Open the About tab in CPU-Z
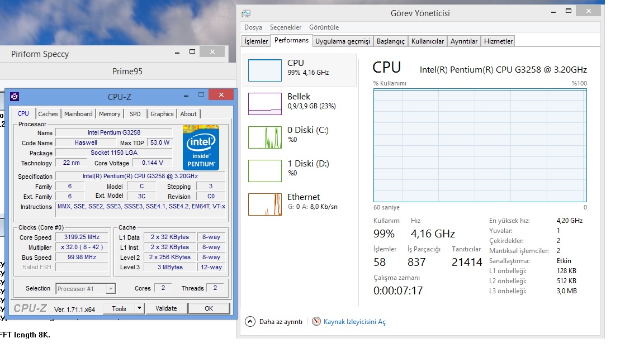This screenshot has width=644, height=362. pyautogui.click(x=188, y=114)
